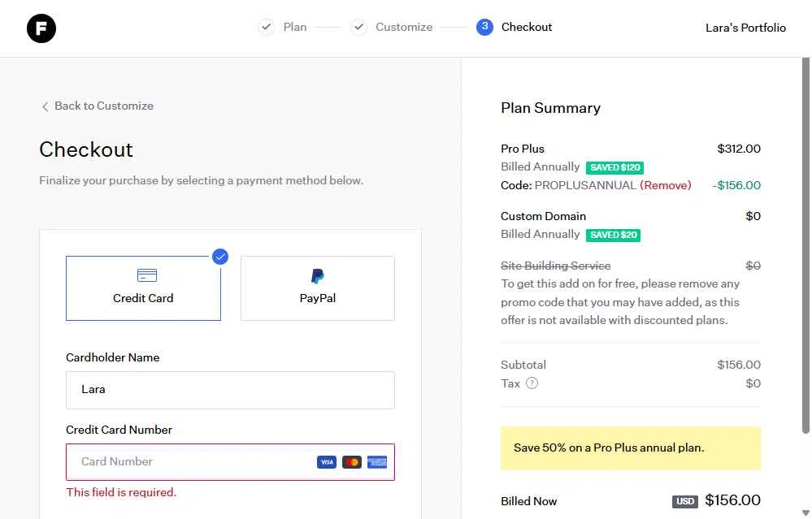This screenshot has width=812, height=519.
Task: Click the Save 50% on Pro Plus banner
Action: click(x=630, y=448)
